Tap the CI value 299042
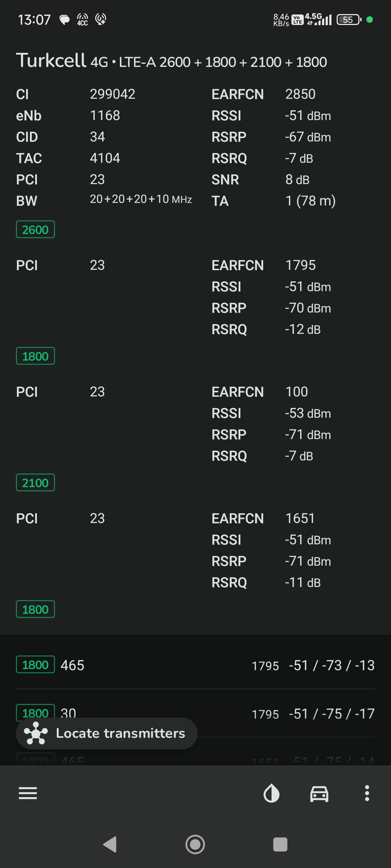Image resolution: width=391 pixels, height=868 pixels. [x=113, y=94]
